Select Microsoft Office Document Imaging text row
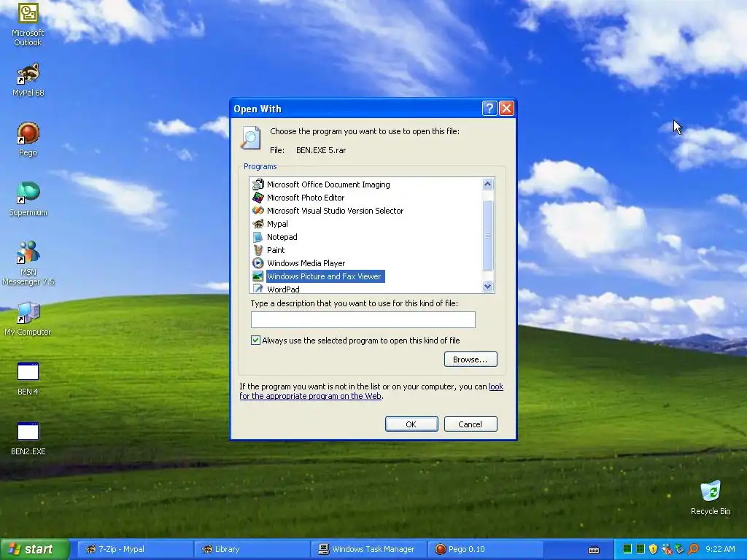This screenshot has width=747, height=560. (x=328, y=184)
